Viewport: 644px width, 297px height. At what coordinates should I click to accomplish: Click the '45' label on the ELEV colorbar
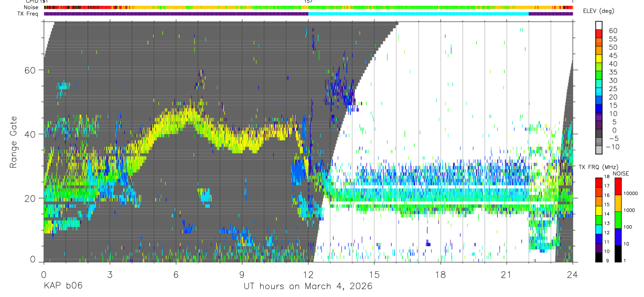click(x=613, y=56)
